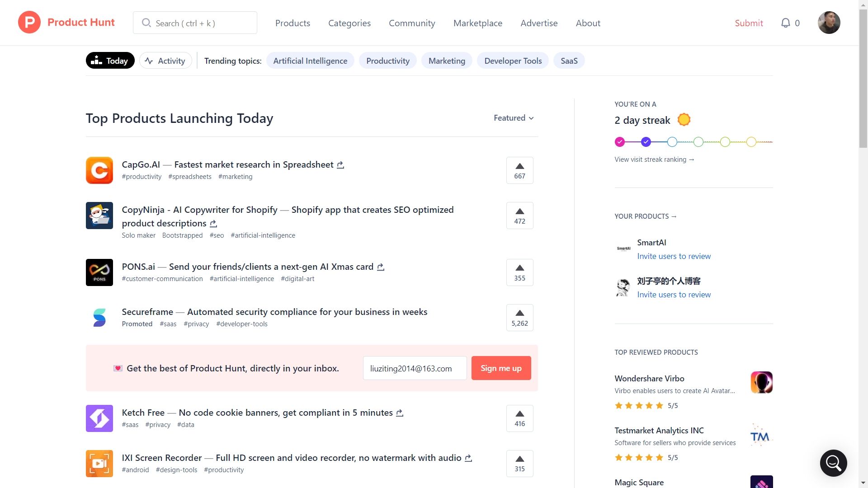Click Sign me up button

coord(501,368)
